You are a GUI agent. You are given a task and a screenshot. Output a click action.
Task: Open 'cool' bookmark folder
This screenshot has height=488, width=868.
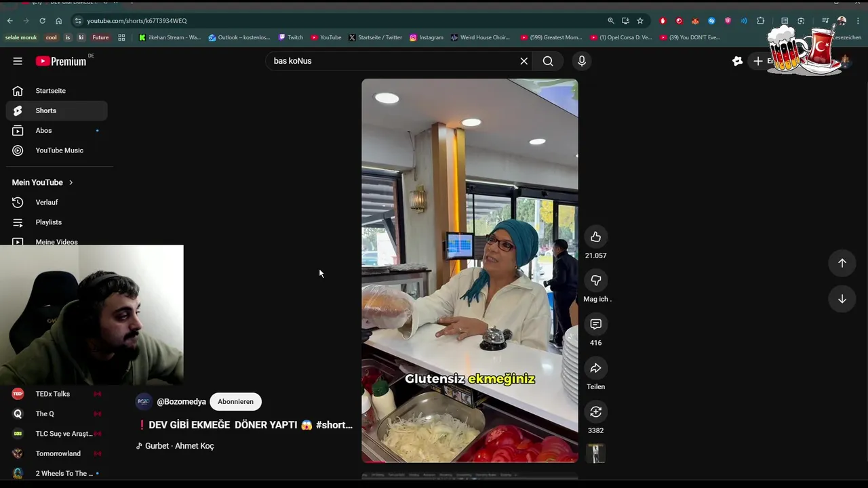[x=52, y=38]
